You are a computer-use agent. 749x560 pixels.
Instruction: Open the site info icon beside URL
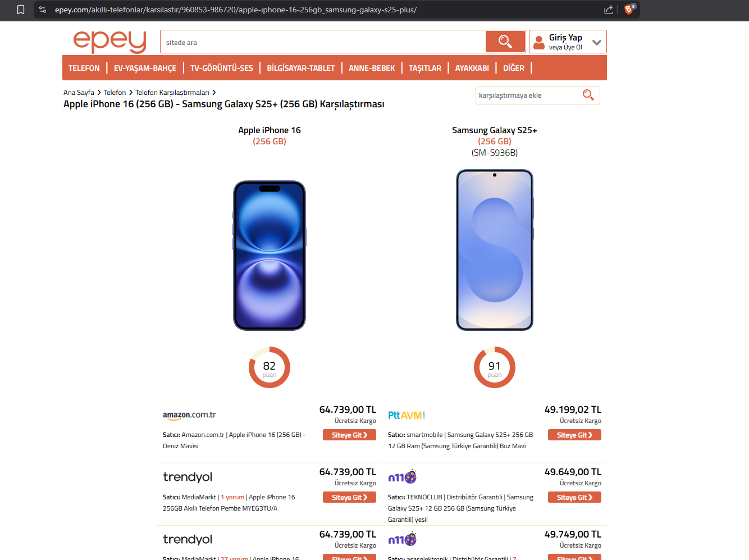(x=43, y=10)
